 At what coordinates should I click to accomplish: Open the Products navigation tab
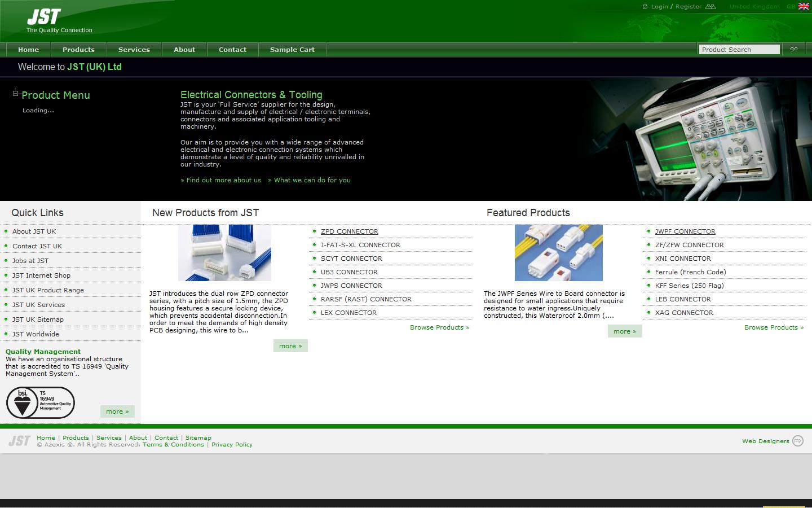click(x=78, y=50)
